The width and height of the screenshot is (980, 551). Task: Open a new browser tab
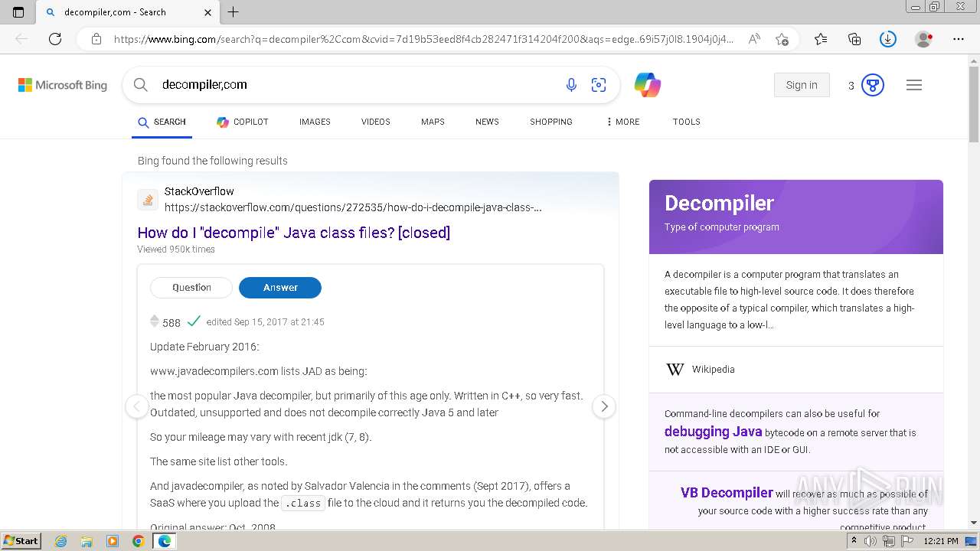(x=234, y=12)
